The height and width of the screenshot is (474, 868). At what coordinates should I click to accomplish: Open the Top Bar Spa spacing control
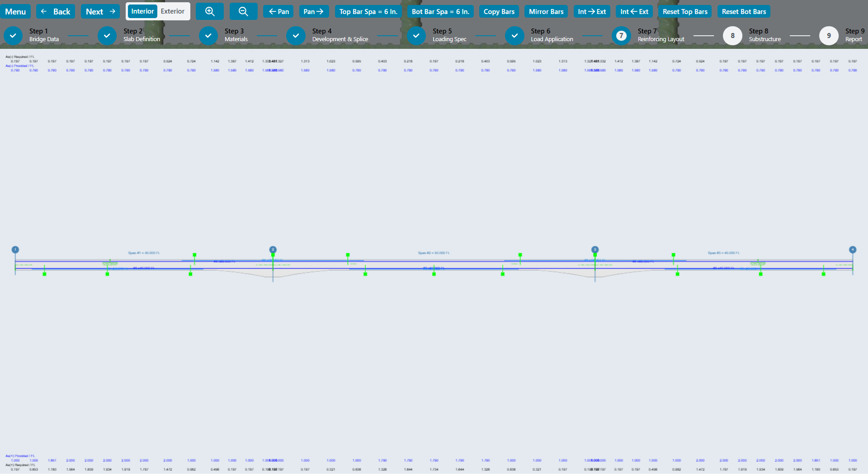[x=368, y=11]
